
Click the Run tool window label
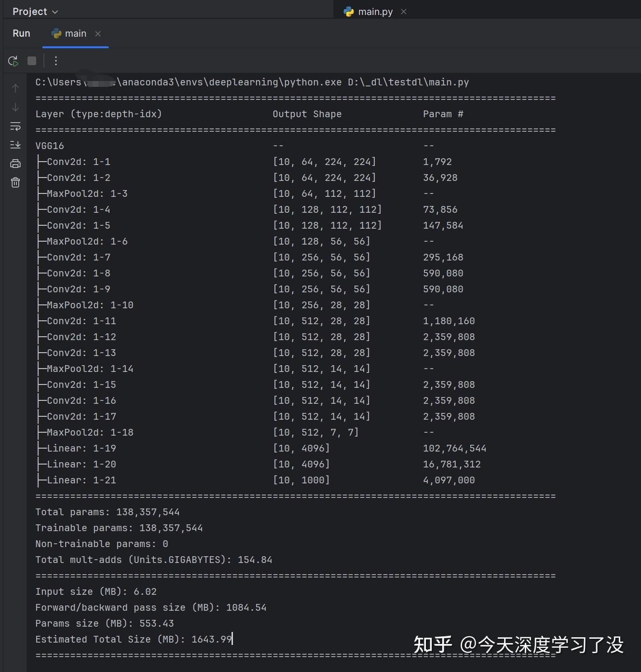pyautogui.click(x=21, y=33)
